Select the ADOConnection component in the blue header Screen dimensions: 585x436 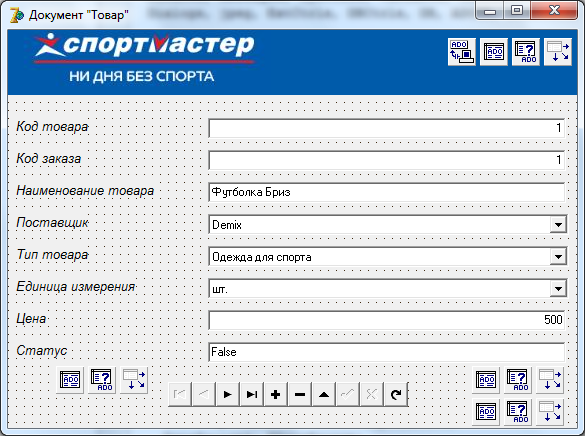pos(462,52)
